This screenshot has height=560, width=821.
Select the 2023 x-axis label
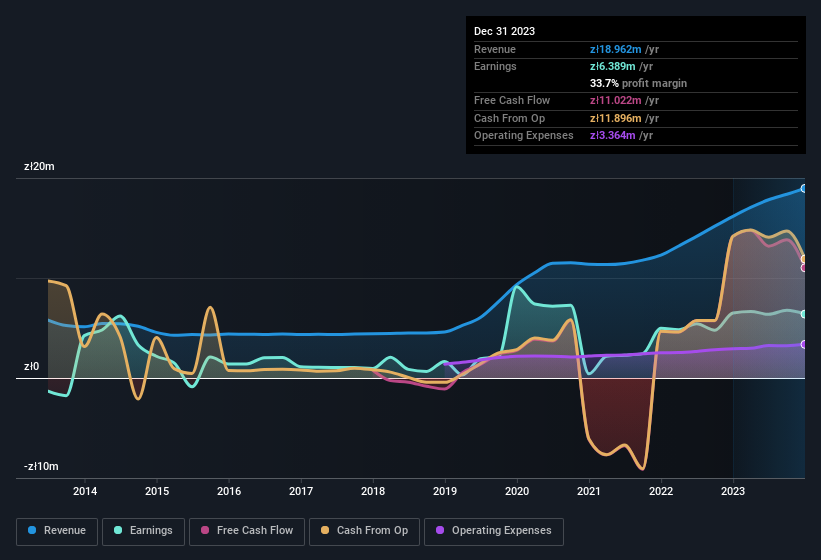tap(733, 491)
